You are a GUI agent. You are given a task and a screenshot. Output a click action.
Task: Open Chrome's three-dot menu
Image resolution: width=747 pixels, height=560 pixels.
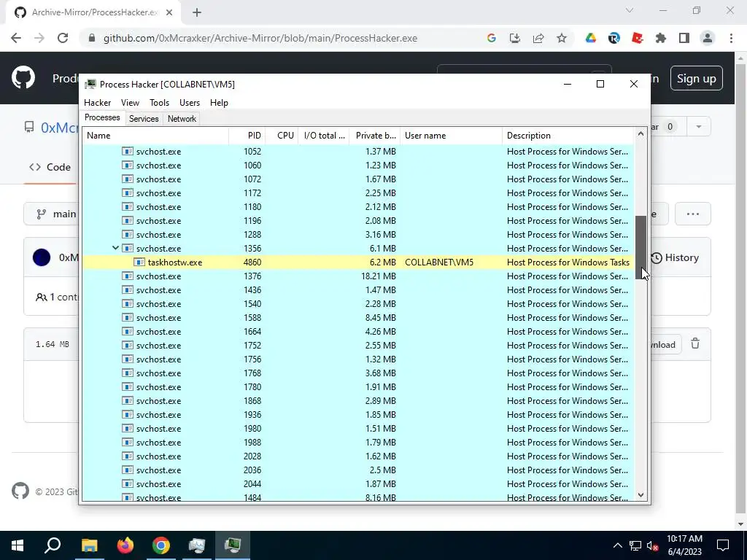(x=731, y=38)
